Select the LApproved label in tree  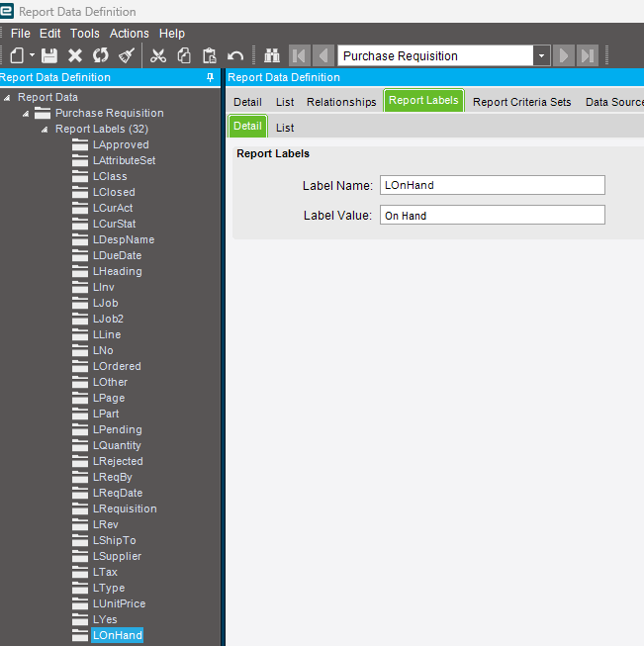pyautogui.click(x=121, y=144)
